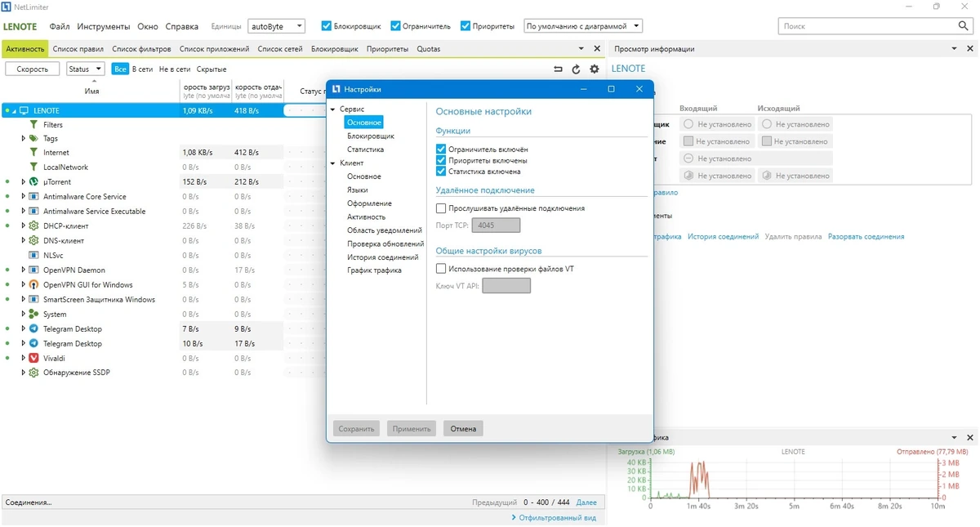
Task: Click the µTorrent application icon
Action: [33, 182]
